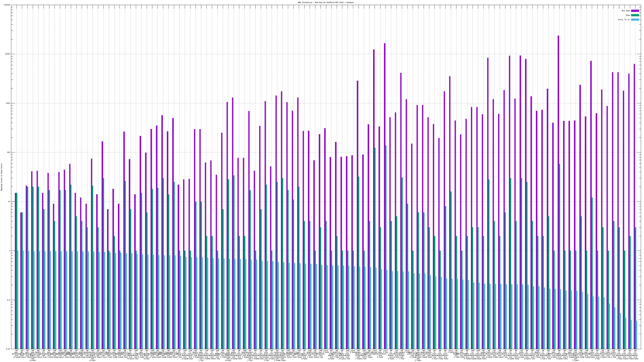Click the rightmost light blue Score bar
This screenshot has width=644, height=362.
pyautogui.click(x=637, y=335)
